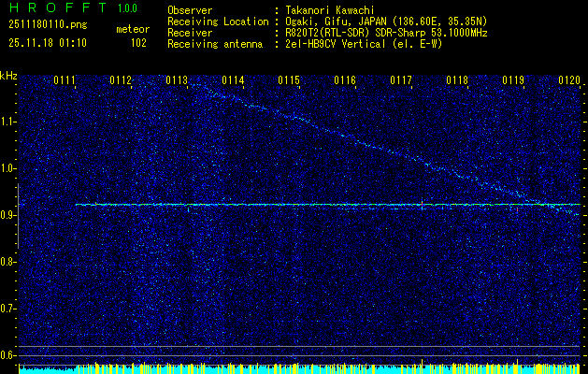Screen dimensions: 588x374
Task: Click time marker 0112
Action: click(x=121, y=79)
